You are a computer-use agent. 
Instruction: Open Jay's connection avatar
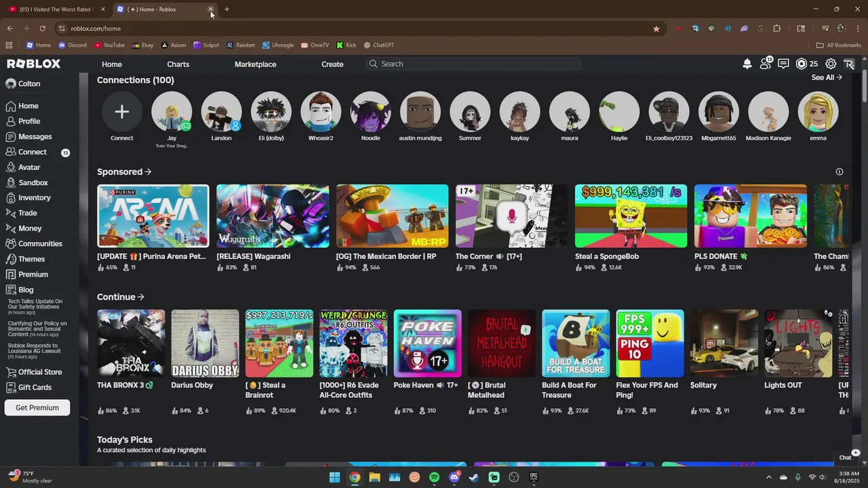[x=172, y=112]
